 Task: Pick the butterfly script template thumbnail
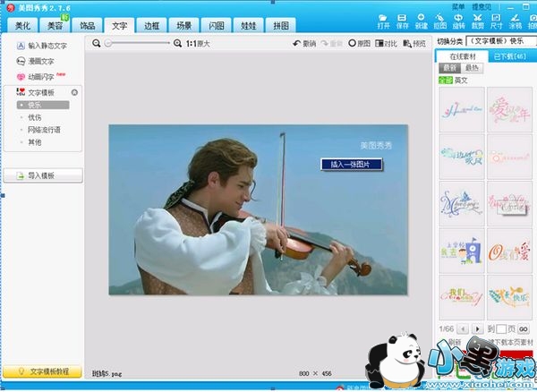(462, 204)
